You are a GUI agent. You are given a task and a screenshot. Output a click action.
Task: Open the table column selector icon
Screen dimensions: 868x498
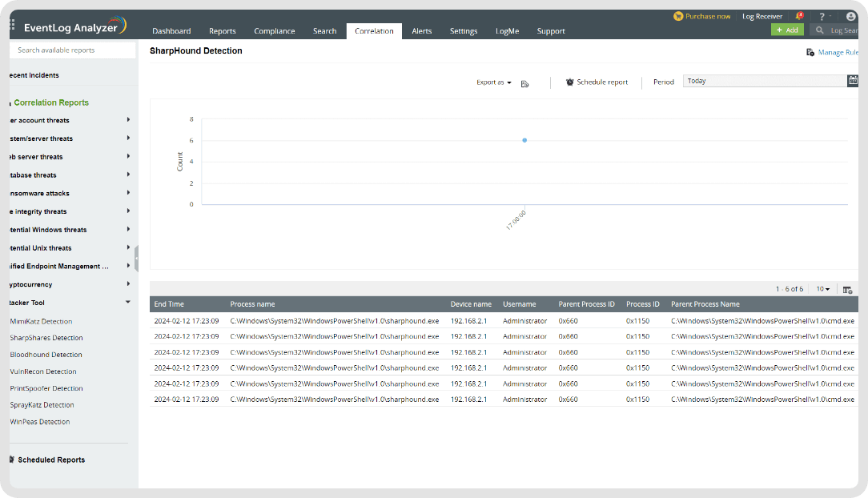[847, 289]
